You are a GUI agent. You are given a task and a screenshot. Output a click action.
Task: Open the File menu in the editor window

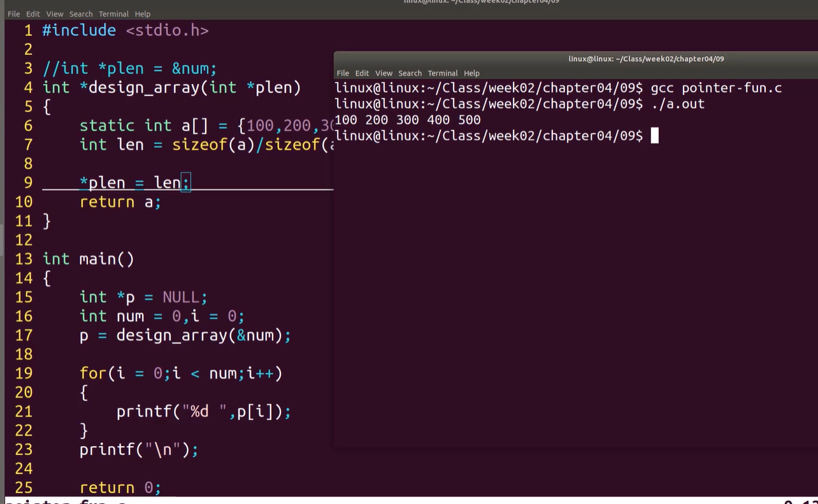(13, 14)
